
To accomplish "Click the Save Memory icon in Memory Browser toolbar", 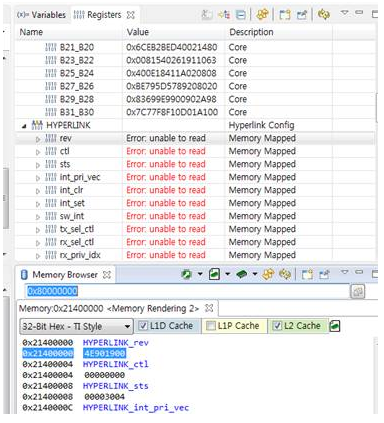I will click(x=214, y=274).
